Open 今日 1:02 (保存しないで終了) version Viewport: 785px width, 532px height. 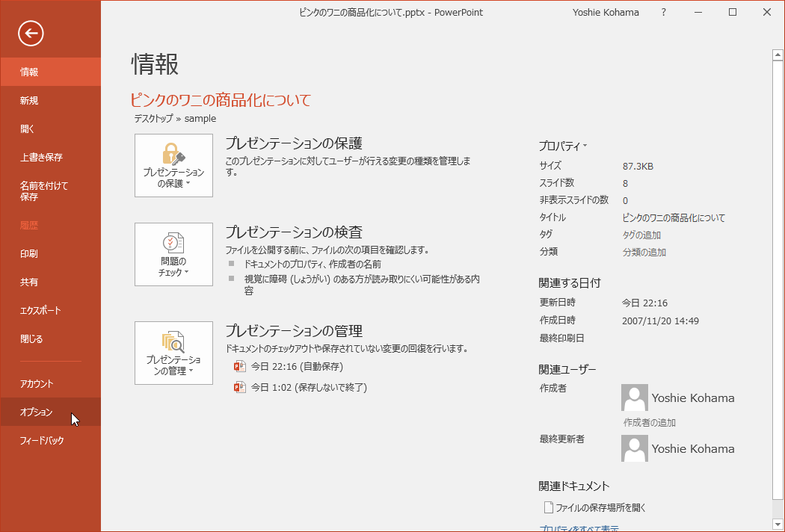(309, 387)
